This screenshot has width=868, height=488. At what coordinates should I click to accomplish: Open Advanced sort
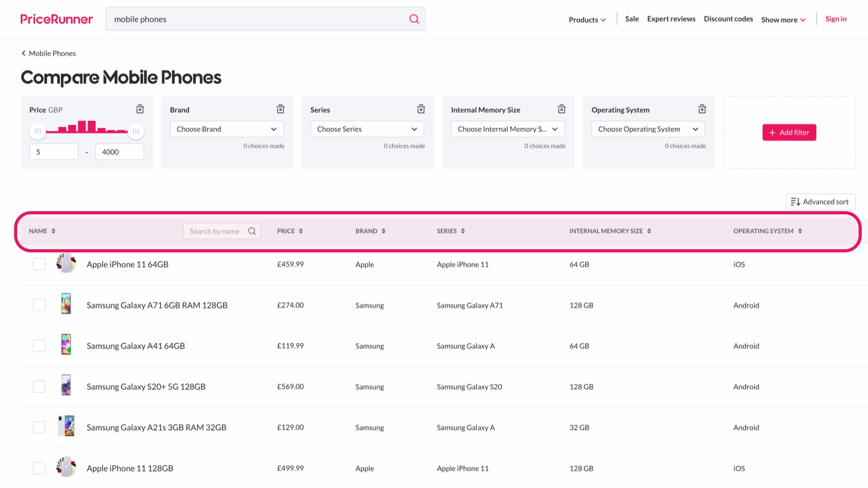pos(821,202)
